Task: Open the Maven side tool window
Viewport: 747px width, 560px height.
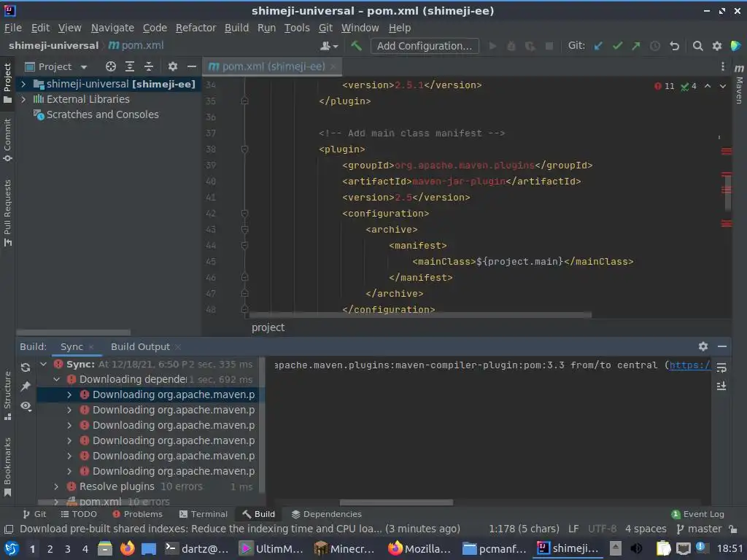Action: click(739, 84)
